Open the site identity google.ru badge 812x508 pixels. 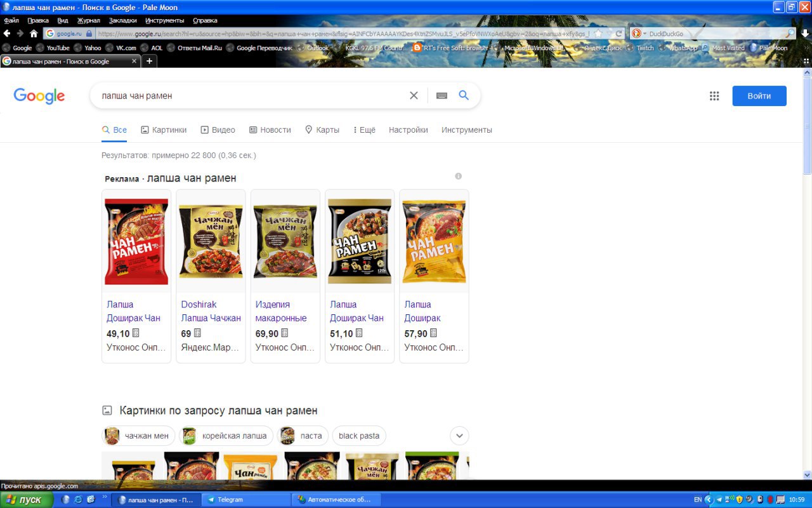point(69,34)
